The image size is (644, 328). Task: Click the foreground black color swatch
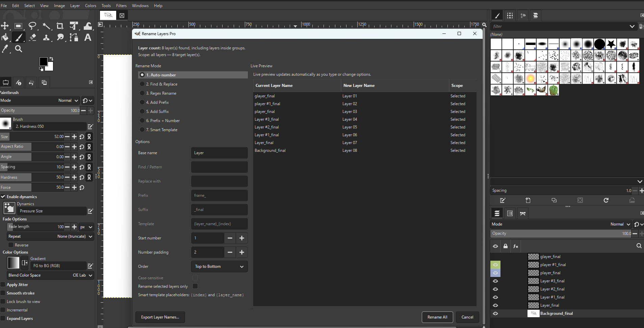coord(43,62)
